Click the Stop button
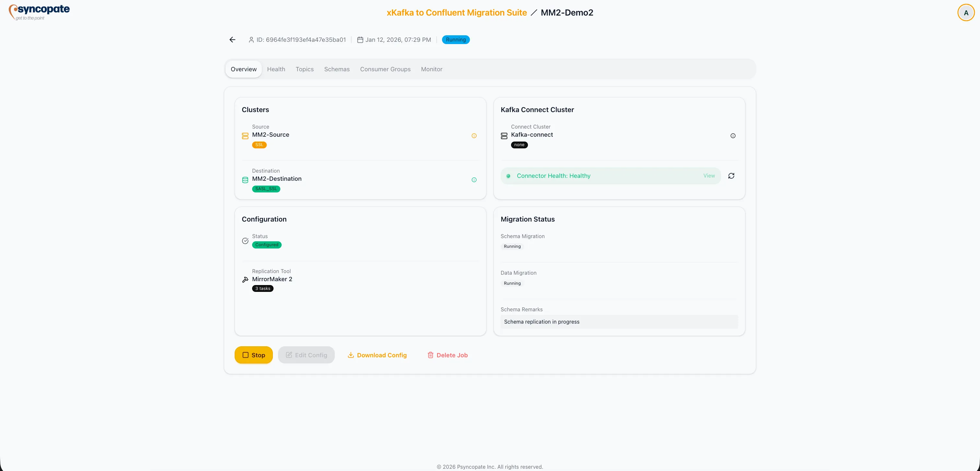980x471 pixels. (x=253, y=355)
